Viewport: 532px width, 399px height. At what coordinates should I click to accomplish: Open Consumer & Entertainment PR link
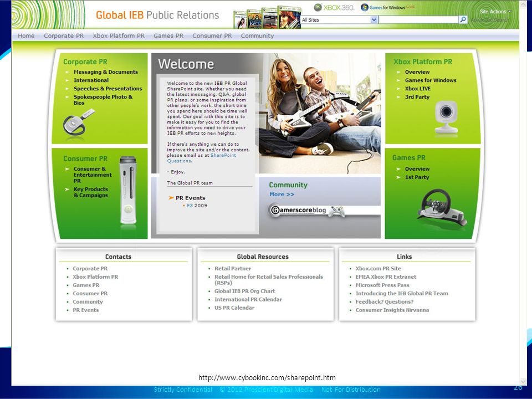click(x=93, y=175)
